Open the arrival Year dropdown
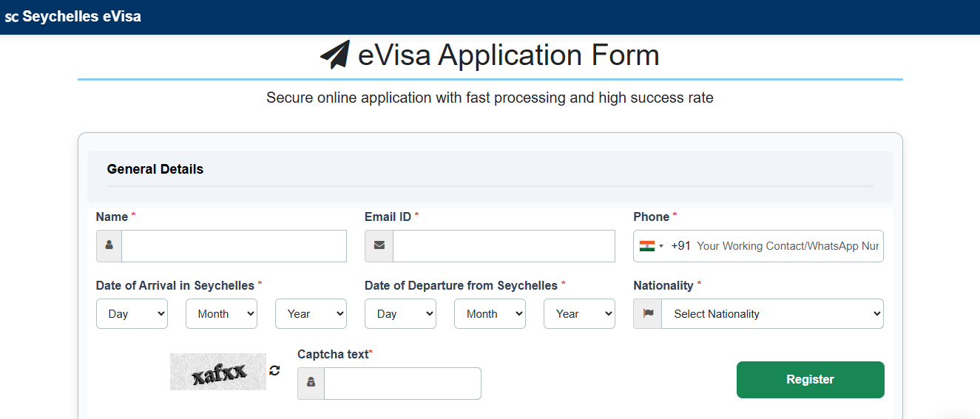 click(x=311, y=313)
